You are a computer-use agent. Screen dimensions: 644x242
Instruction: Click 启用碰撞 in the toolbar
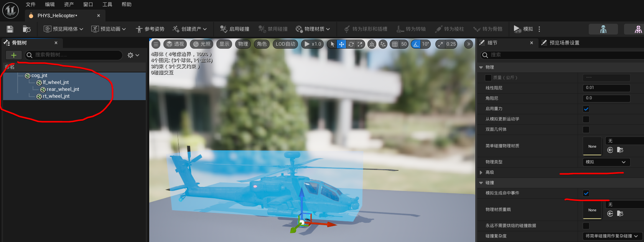234,29
